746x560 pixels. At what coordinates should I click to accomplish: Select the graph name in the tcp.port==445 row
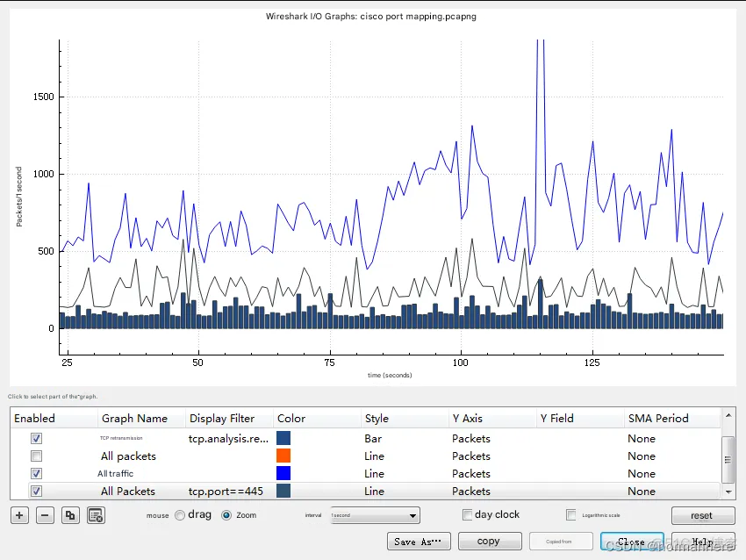click(x=128, y=491)
